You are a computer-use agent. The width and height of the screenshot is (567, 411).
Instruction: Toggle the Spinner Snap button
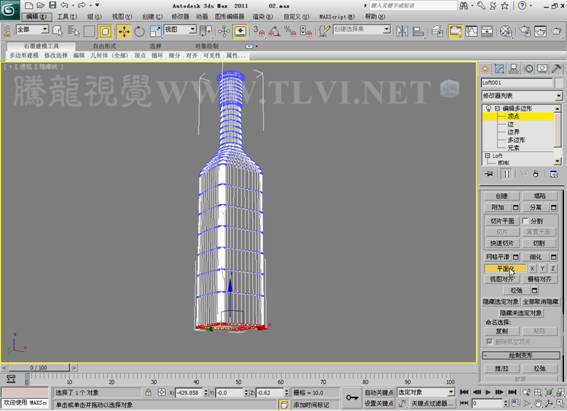coord(306,31)
